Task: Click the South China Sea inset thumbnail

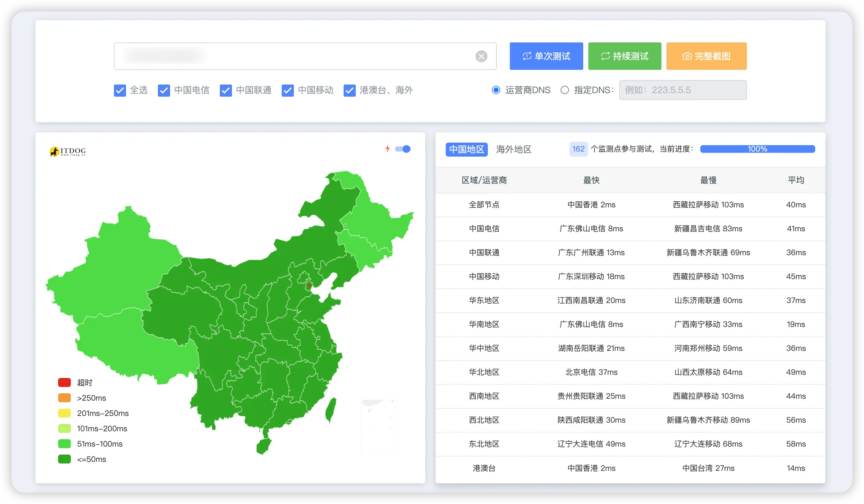Action: 379,426
